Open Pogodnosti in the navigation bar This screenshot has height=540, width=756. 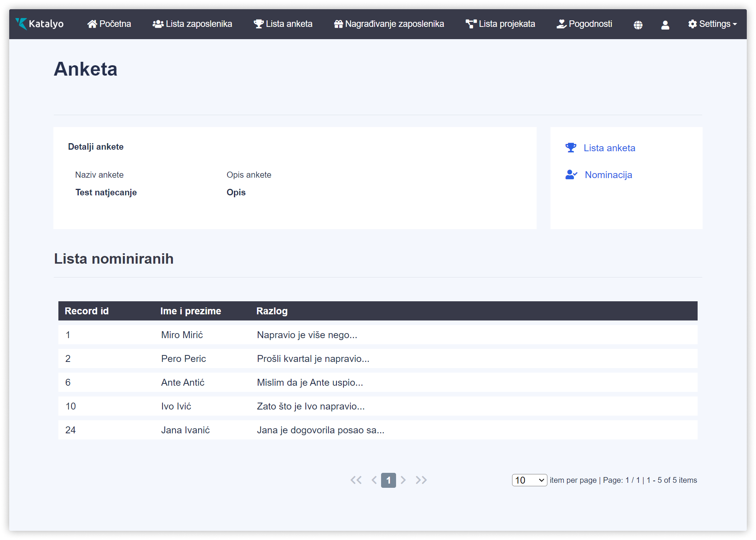point(584,24)
